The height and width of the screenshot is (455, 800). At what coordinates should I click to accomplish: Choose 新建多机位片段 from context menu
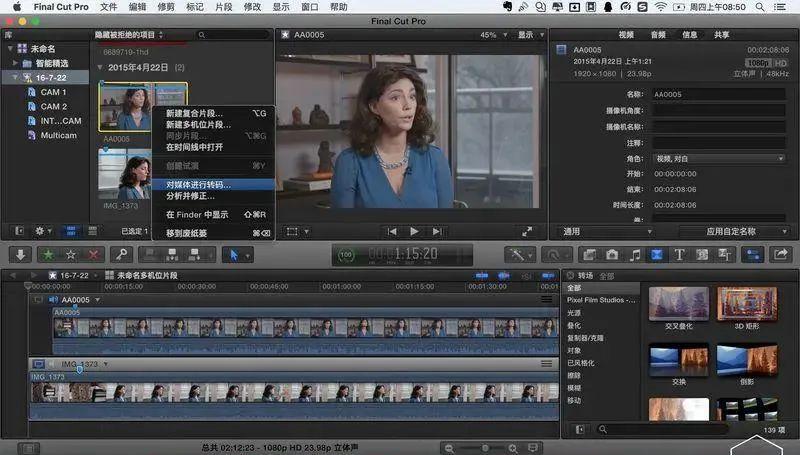(213, 124)
